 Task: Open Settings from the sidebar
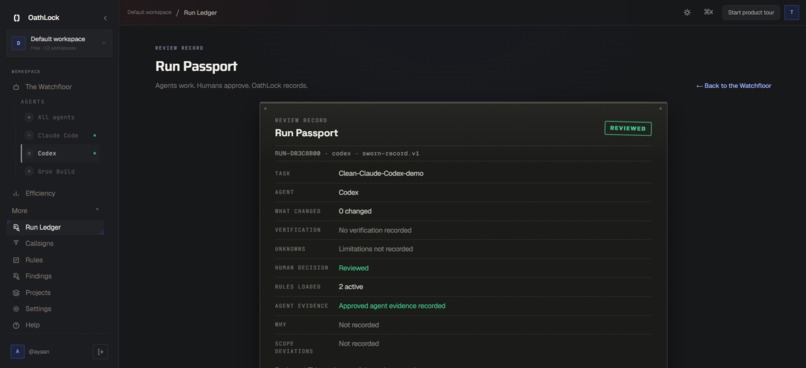point(39,309)
